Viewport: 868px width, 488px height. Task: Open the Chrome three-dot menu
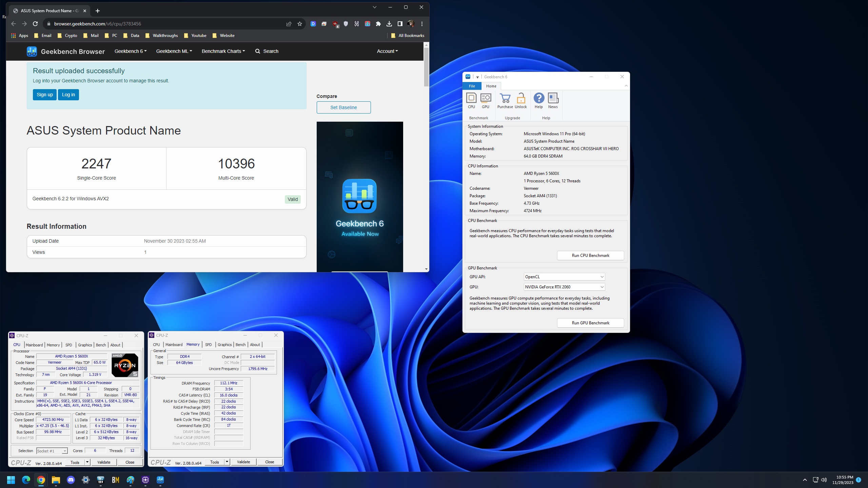[x=422, y=24]
